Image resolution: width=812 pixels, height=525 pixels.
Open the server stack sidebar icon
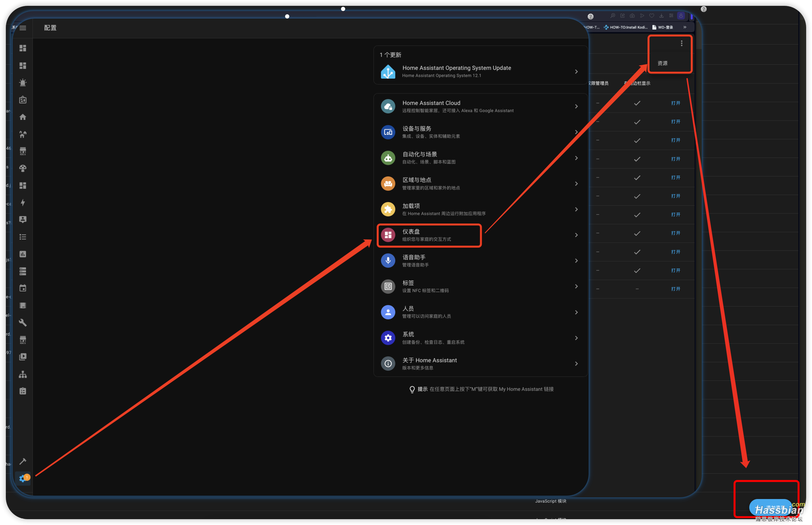pos(23,271)
